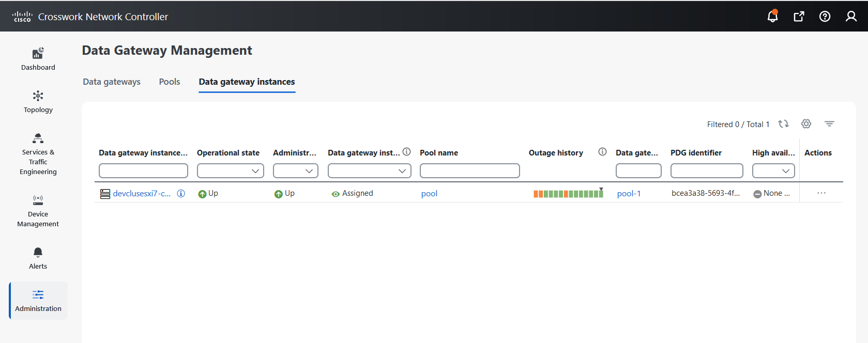Refresh the data gateway instances table
The width and height of the screenshot is (868, 343).
pyautogui.click(x=783, y=124)
